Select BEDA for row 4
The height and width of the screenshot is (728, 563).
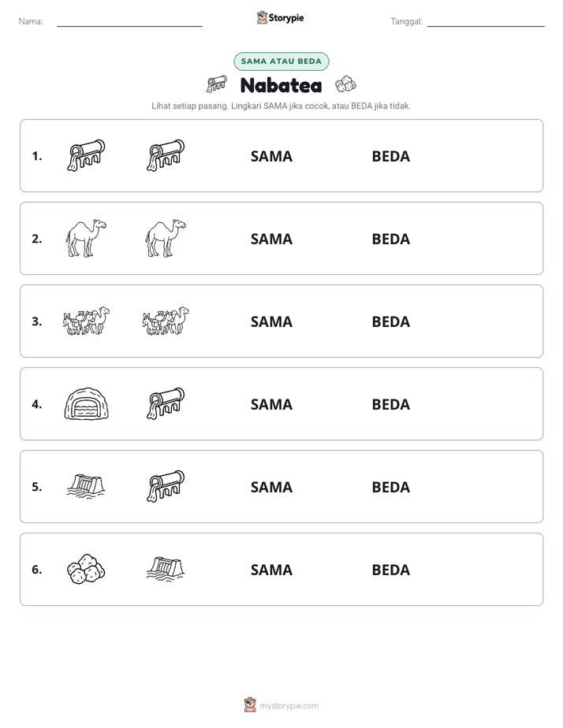click(391, 404)
